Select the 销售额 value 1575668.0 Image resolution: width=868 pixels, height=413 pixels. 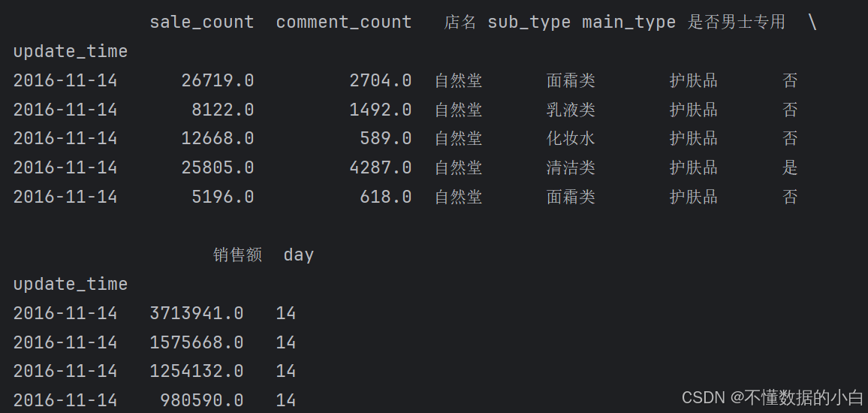(197, 342)
